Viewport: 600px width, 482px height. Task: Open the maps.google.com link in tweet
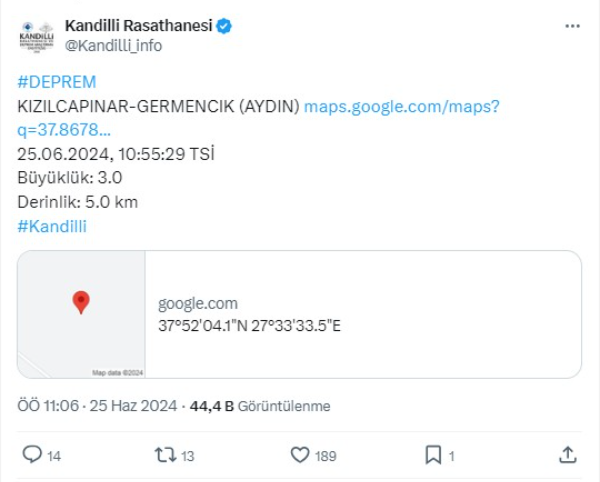[400, 106]
